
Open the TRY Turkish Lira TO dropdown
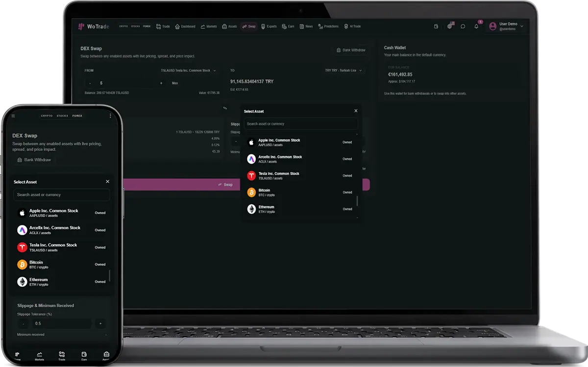[x=344, y=71]
